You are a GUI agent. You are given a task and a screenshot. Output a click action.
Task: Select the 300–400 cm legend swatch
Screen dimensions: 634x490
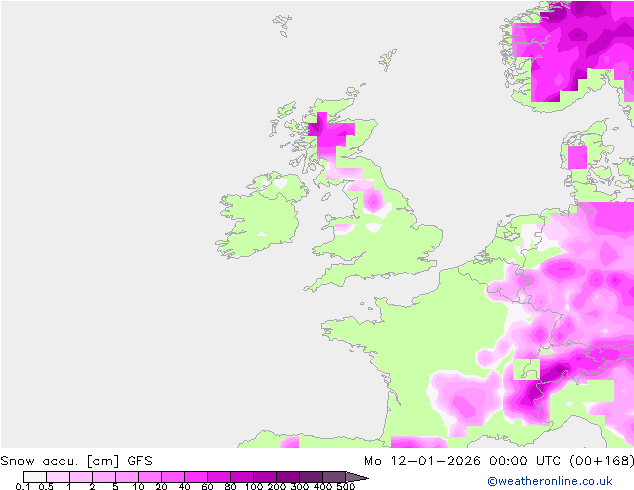pos(311,477)
